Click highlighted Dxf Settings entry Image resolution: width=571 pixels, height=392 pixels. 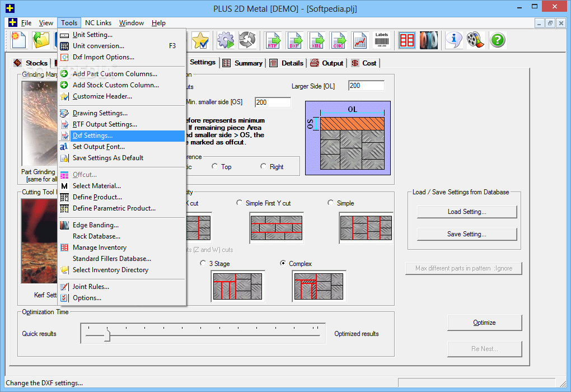[x=121, y=136]
